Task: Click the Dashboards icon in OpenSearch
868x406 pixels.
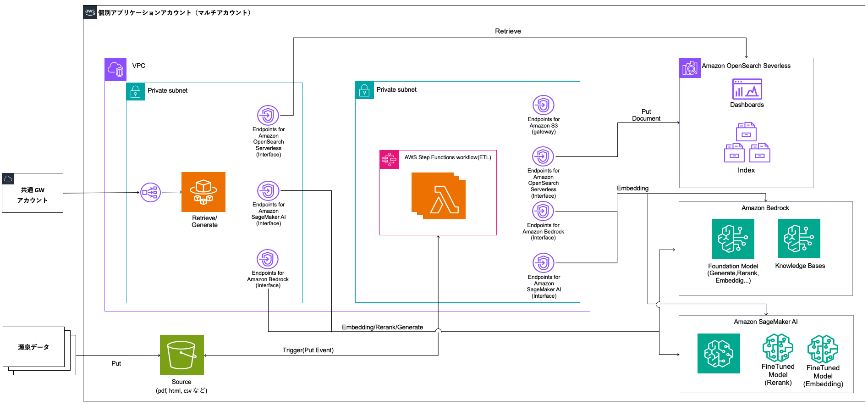Action: 747,89
